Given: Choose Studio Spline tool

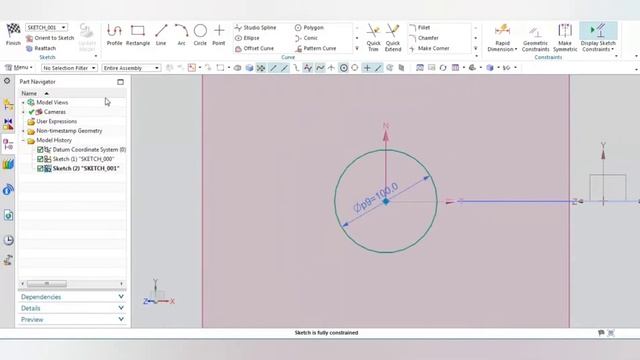Looking at the screenshot, I should tap(256, 27).
